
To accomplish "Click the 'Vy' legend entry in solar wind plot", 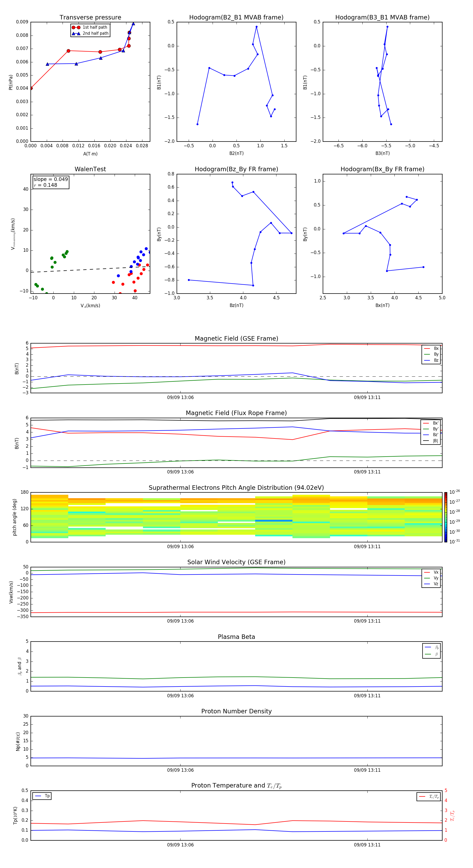I will [431, 578].
